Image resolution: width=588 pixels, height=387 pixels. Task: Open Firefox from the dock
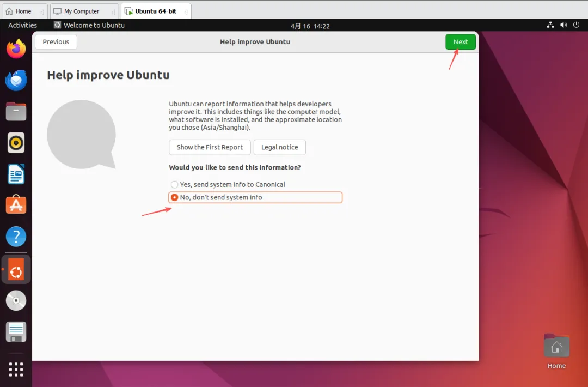(16, 49)
